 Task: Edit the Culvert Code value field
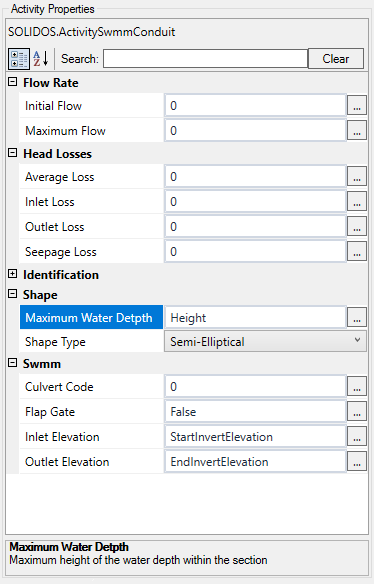click(256, 387)
